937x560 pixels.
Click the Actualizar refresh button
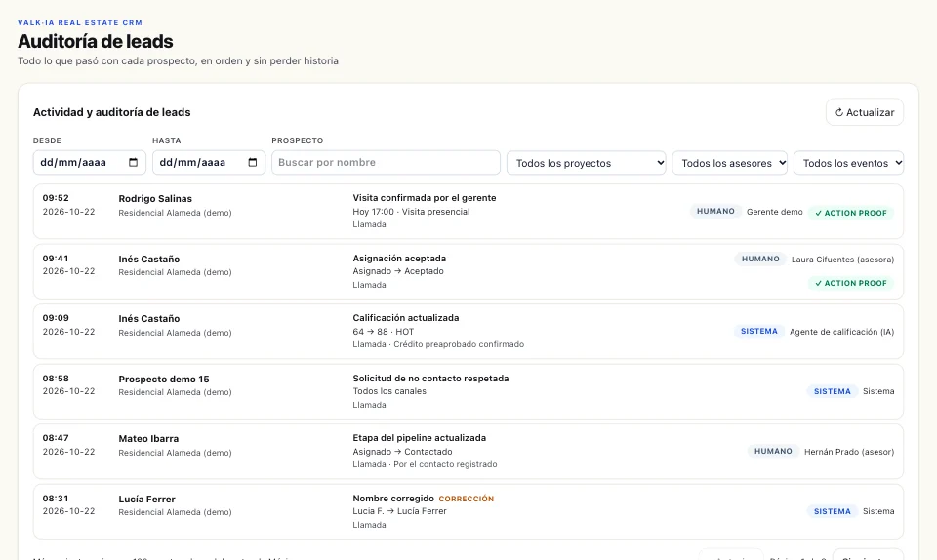(864, 112)
